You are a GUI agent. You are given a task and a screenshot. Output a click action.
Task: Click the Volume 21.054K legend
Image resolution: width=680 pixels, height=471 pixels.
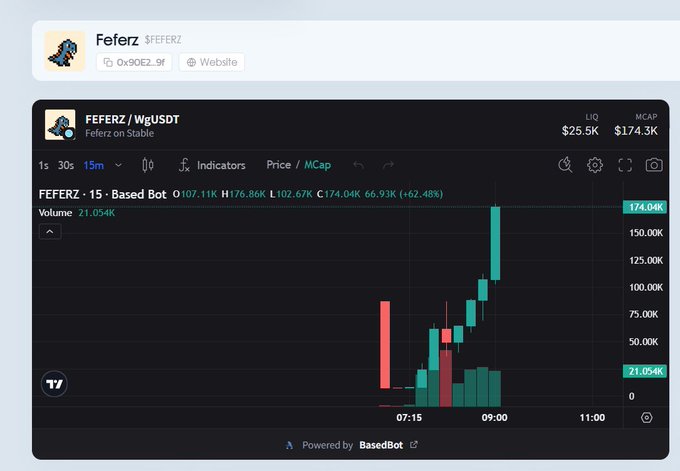pos(77,213)
